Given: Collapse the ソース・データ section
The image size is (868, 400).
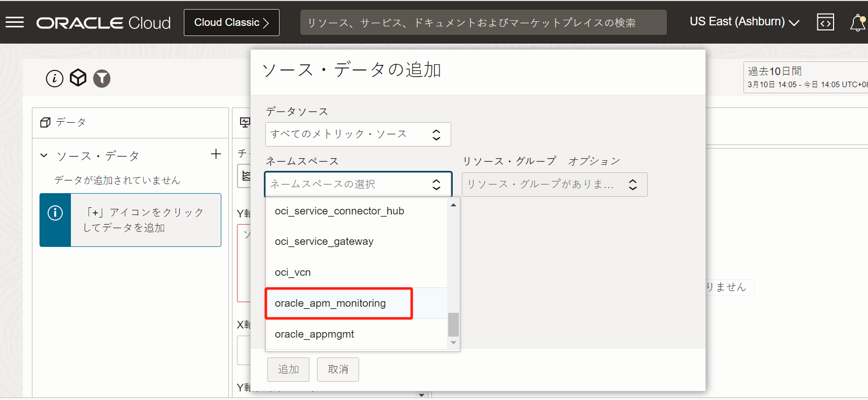Looking at the screenshot, I should coord(44,156).
